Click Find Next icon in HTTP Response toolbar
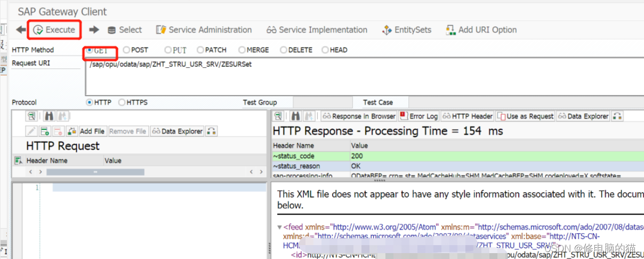Screen dimensions: 644x259 [x=308, y=116]
